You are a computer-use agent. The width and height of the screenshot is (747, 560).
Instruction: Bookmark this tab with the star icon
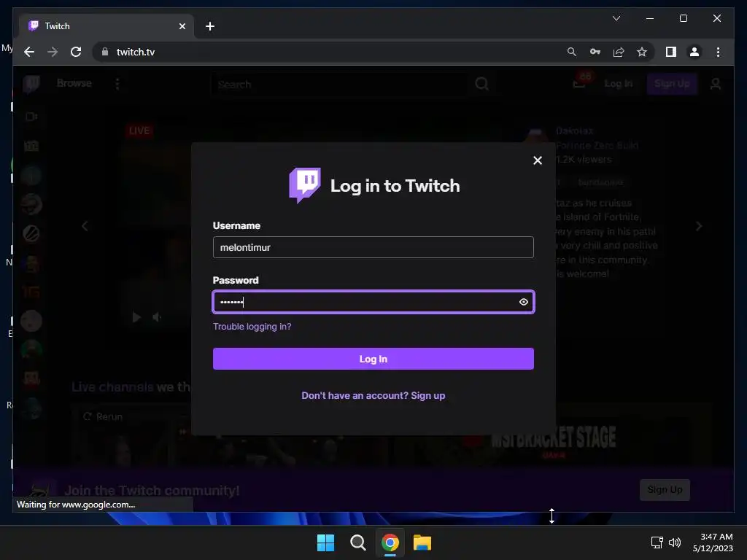pyautogui.click(x=642, y=52)
